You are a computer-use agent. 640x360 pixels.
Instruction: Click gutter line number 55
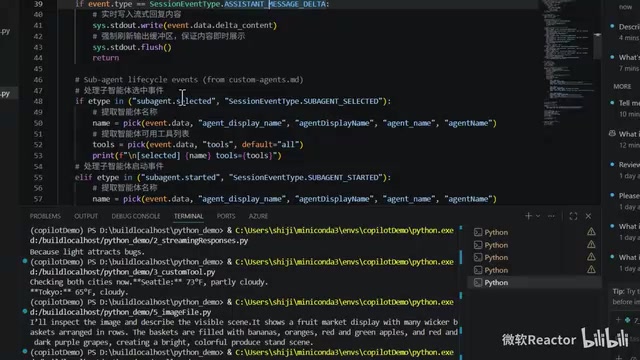(38, 177)
